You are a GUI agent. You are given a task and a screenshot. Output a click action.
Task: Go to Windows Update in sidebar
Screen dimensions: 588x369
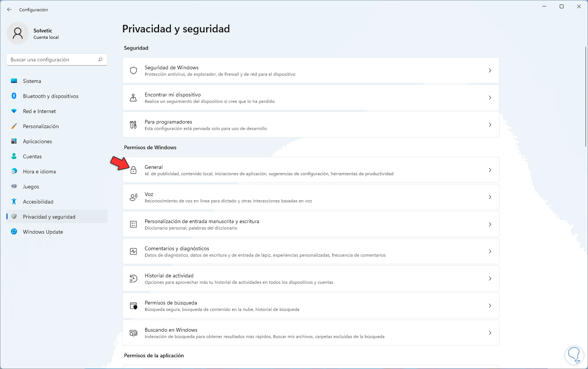(43, 232)
